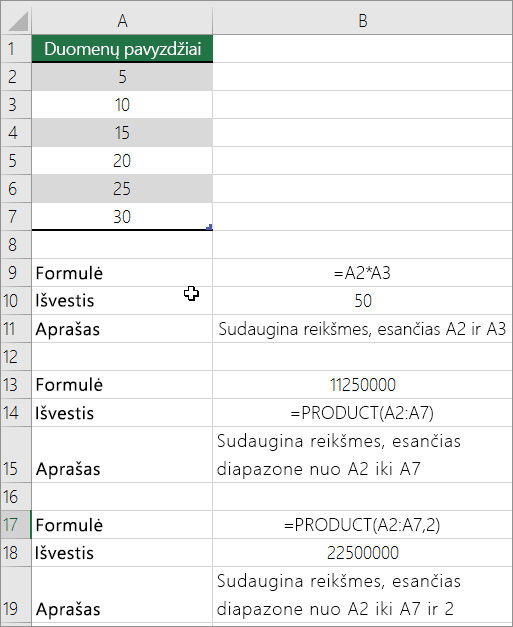The image size is (513, 627).
Task: Select Išvestis label in row 18
Action: click(64, 553)
